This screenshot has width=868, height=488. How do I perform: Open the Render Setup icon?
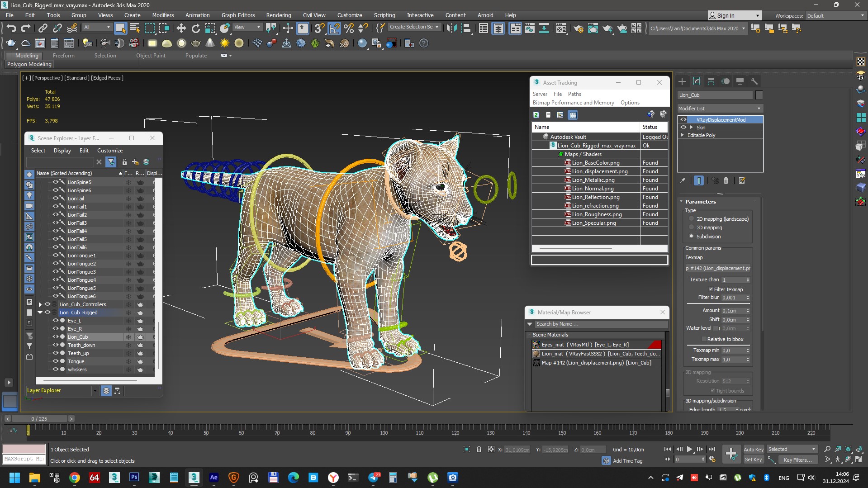(x=579, y=28)
